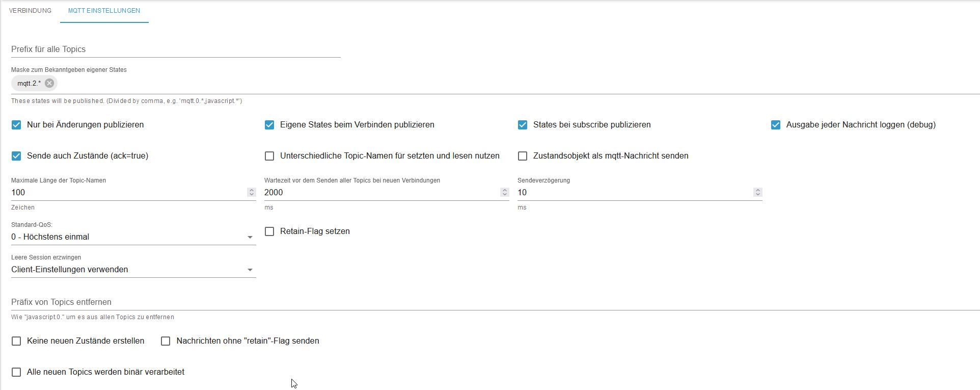Uncheck Nur bei Änderungen publizieren
Screen dimensions: 980x390
(16, 125)
